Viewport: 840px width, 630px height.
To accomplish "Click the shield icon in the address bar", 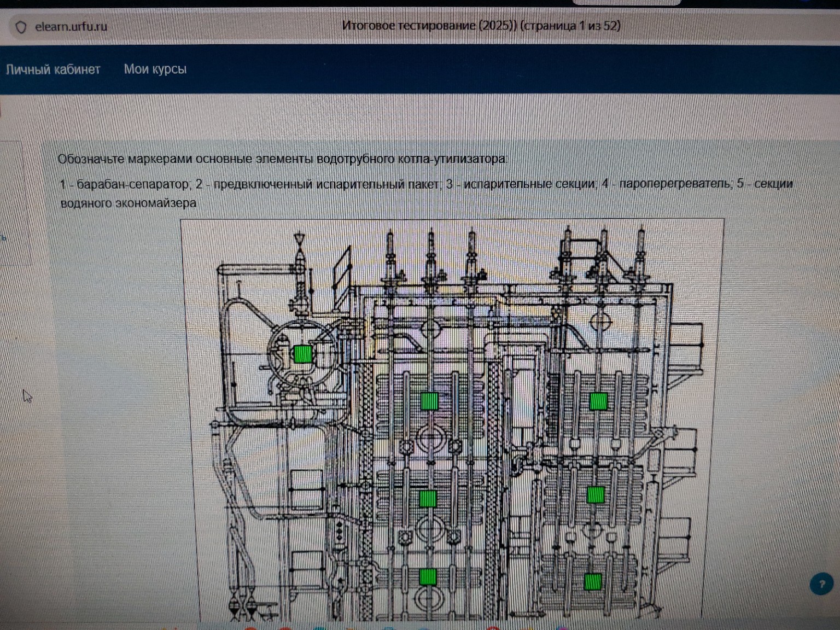I will [x=21, y=27].
